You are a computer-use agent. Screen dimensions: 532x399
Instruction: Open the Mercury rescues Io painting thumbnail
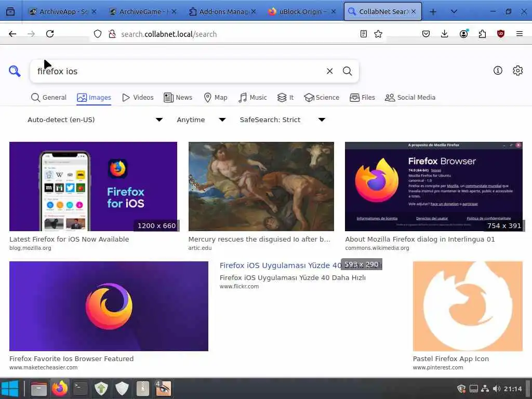(x=261, y=187)
